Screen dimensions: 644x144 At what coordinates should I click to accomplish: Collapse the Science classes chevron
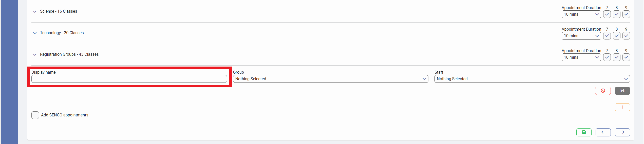tap(35, 11)
